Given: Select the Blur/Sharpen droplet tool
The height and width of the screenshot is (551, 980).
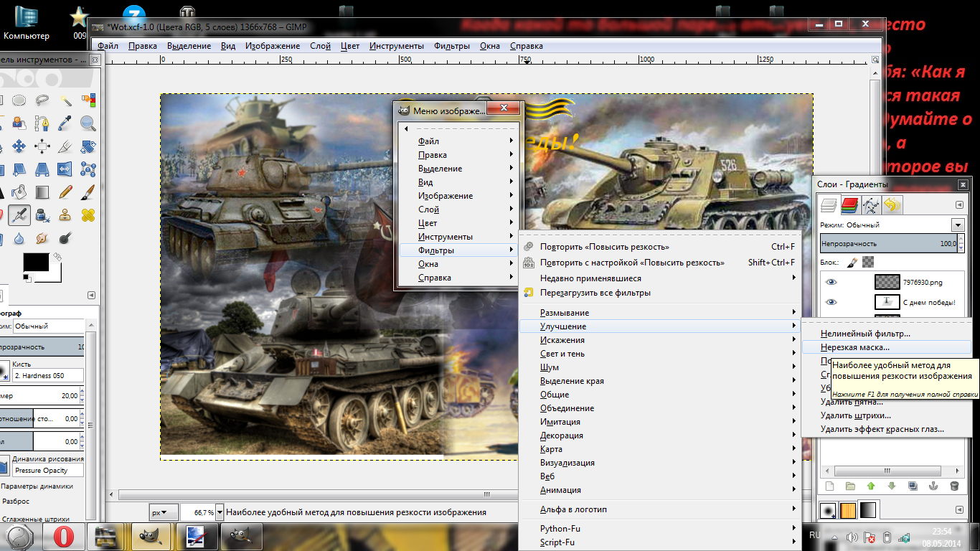Looking at the screenshot, I should click(19, 237).
